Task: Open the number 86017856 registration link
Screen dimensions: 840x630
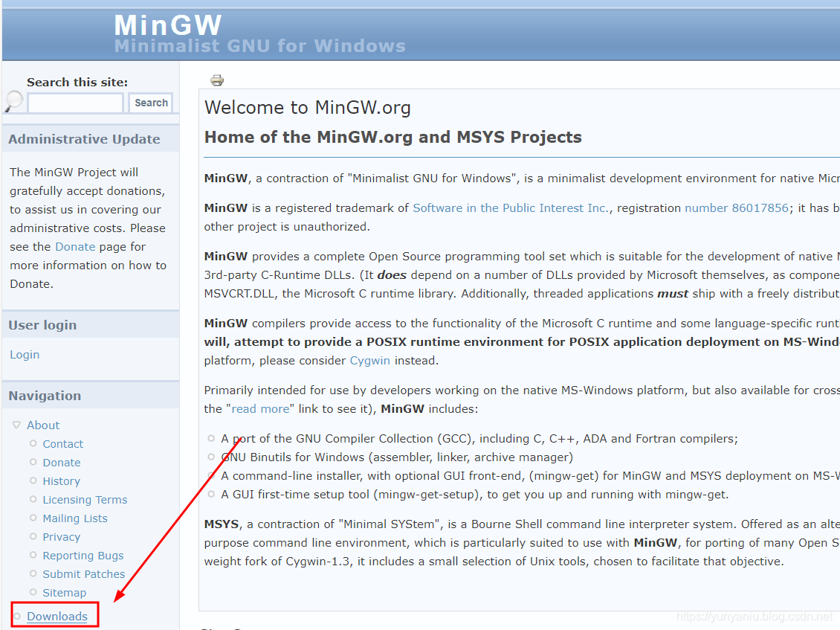Action: [x=737, y=208]
